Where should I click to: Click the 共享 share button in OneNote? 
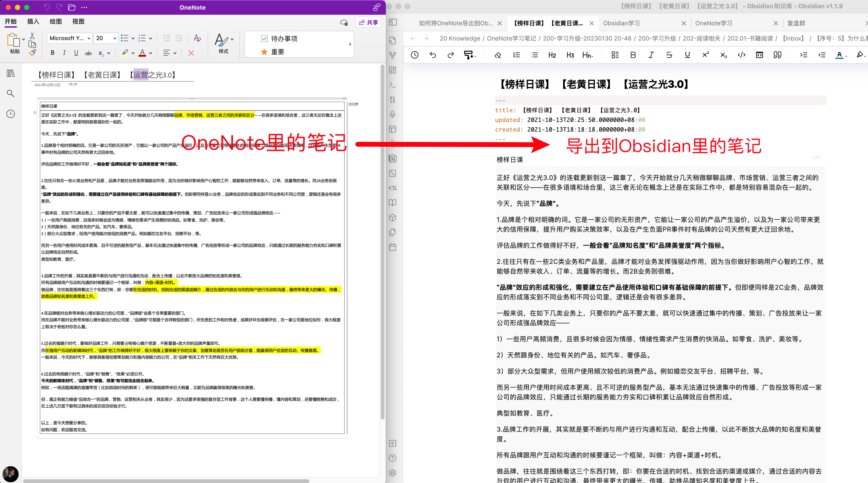point(368,22)
